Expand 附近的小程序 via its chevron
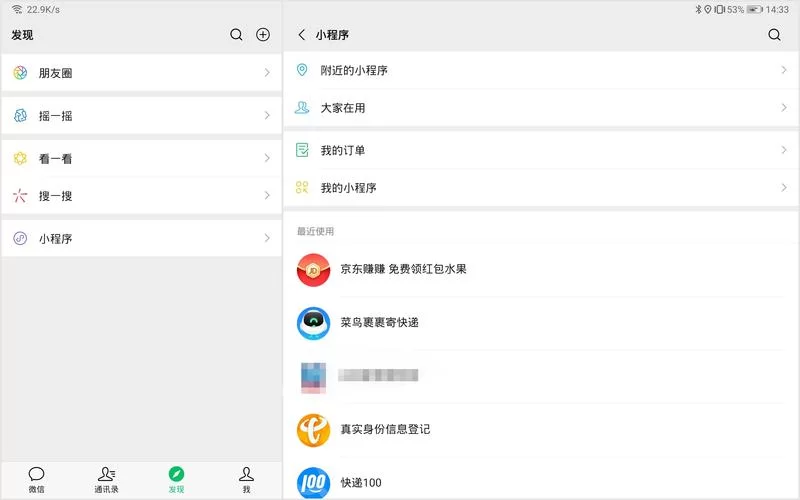The image size is (800, 500). click(x=784, y=70)
